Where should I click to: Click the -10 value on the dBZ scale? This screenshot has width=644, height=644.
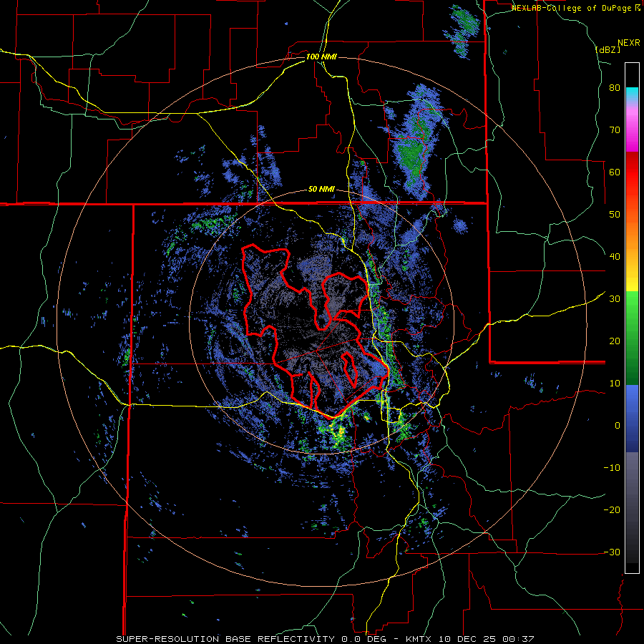[x=612, y=467]
